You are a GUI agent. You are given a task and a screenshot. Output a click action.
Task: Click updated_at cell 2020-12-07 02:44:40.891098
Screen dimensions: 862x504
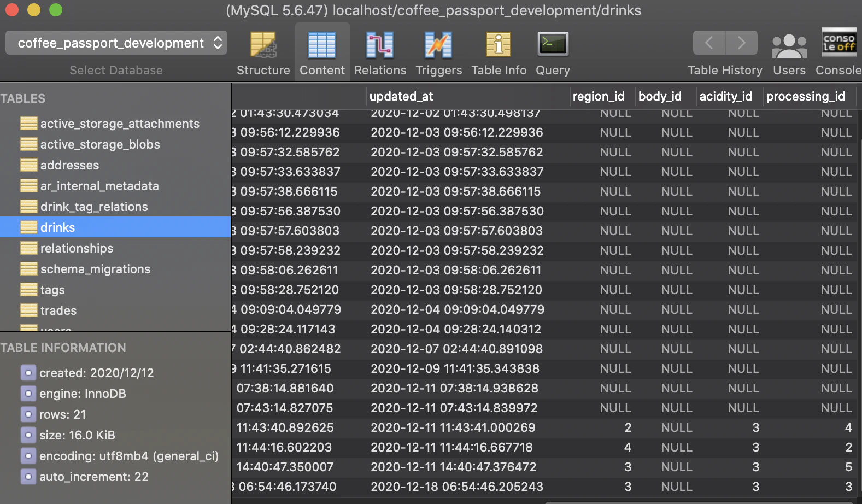click(457, 349)
